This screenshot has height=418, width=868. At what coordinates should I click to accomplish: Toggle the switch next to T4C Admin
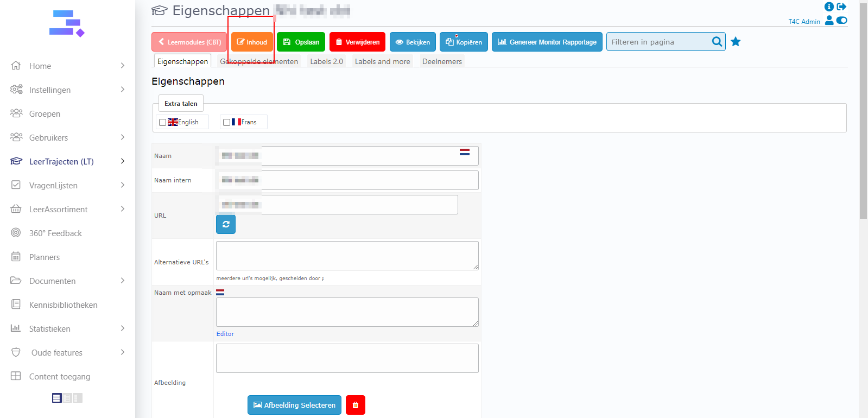841,21
